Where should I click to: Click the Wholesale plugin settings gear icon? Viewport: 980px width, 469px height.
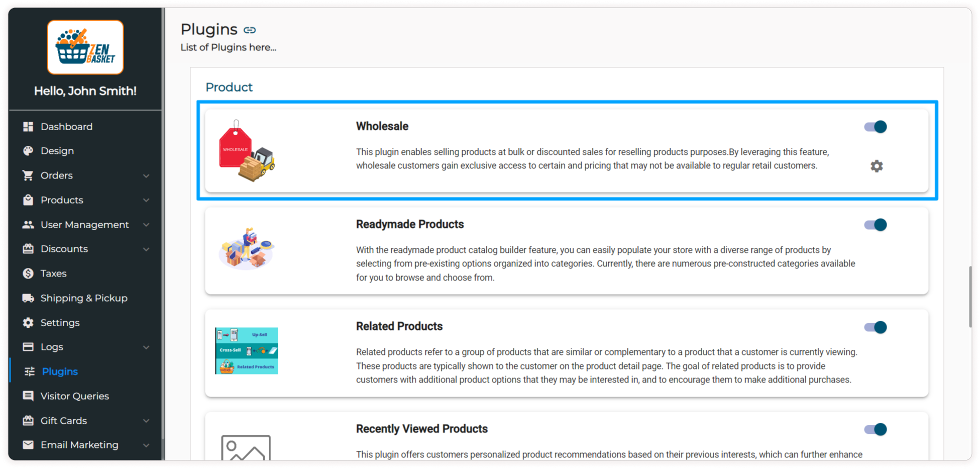[876, 166]
